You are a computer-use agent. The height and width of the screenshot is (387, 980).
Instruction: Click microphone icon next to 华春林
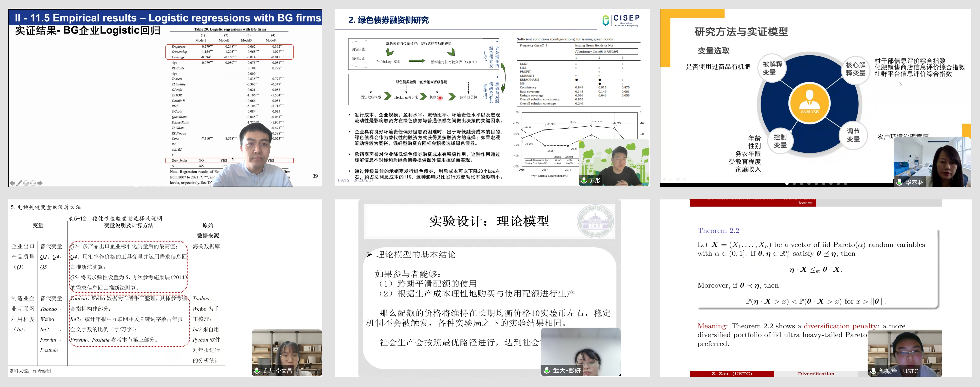point(899,182)
